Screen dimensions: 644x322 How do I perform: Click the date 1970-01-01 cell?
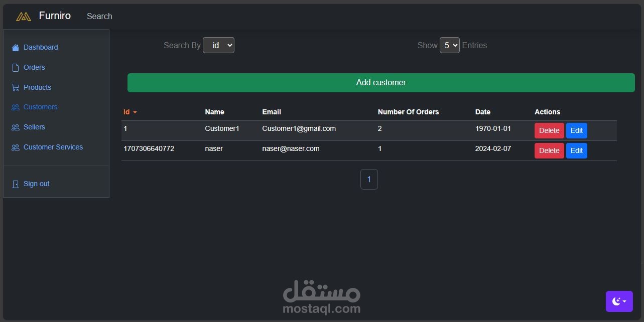click(x=493, y=128)
